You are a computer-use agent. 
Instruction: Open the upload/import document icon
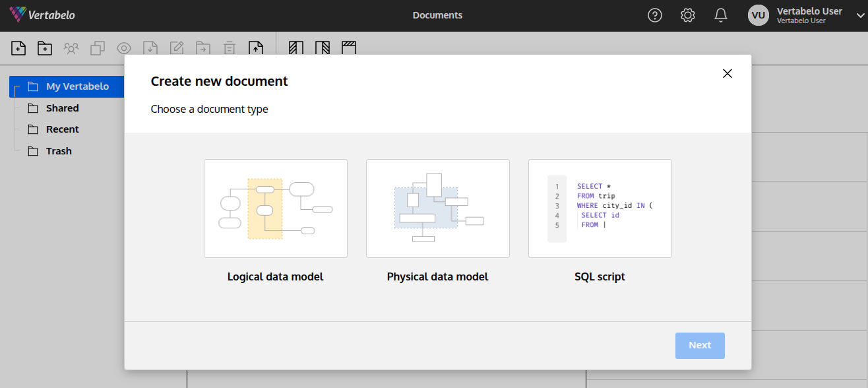coord(257,48)
